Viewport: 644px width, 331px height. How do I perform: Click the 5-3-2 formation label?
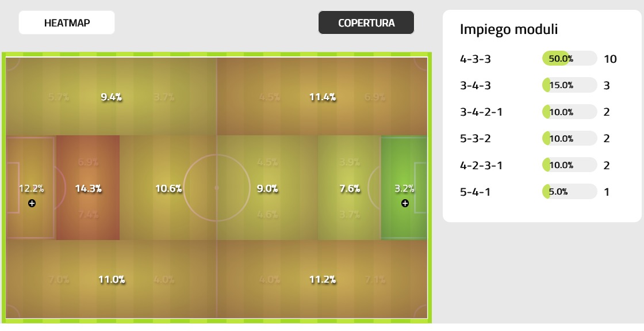click(x=476, y=139)
